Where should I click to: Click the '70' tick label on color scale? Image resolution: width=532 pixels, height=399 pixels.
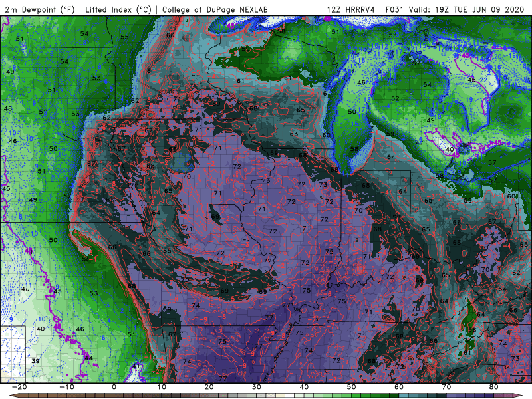[446, 387]
